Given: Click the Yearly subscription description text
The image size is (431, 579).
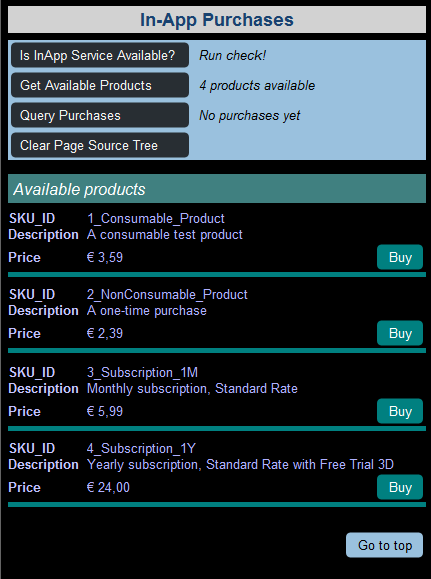Looking at the screenshot, I should pyautogui.click(x=240, y=465).
